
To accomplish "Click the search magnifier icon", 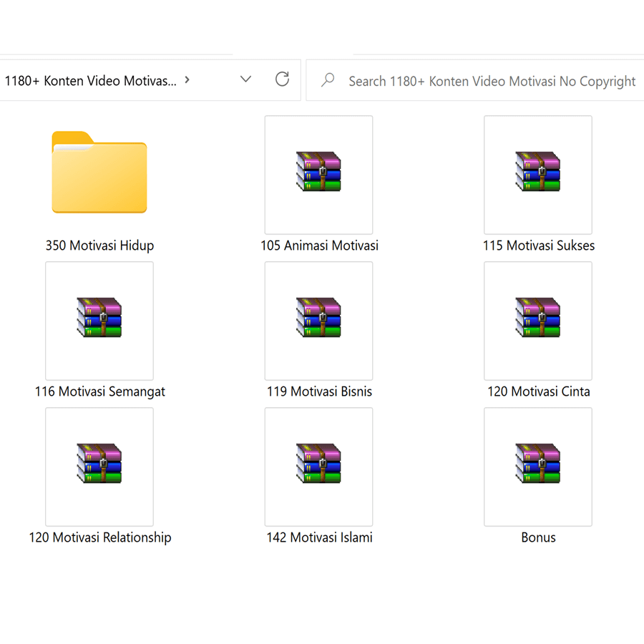I will click(x=328, y=79).
